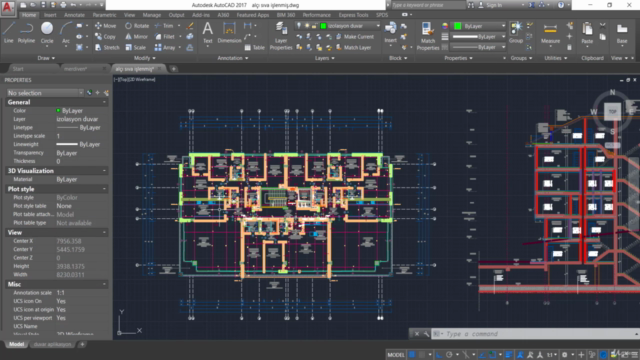Click the Linetype scale value field
This screenshot has height=360, width=640.
coord(81,136)
